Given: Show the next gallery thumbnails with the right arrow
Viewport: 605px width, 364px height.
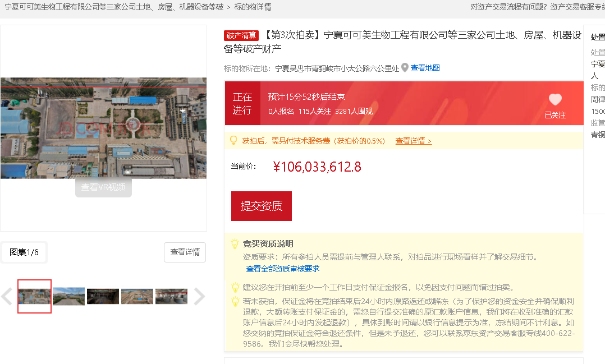Looking at the screenshot, I should click(199, 297).
